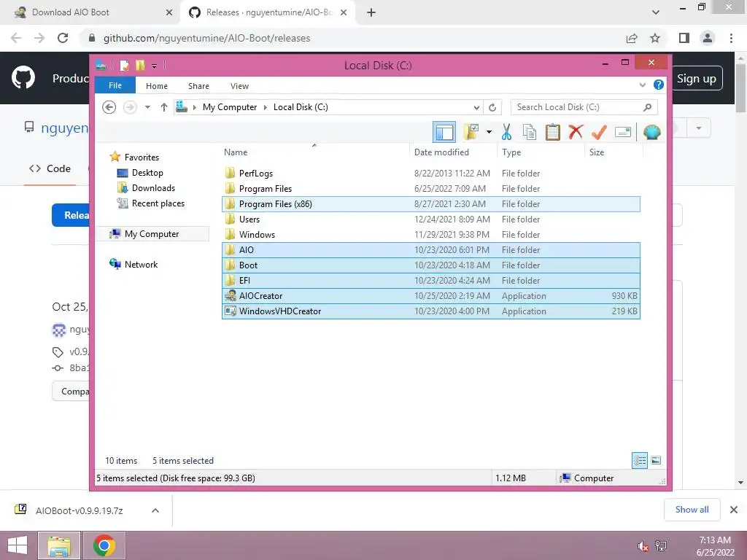The height and width of the screenshot is (560, 747).
Task: Open the File tab in Explorer
Action: [x=115, y=85]
